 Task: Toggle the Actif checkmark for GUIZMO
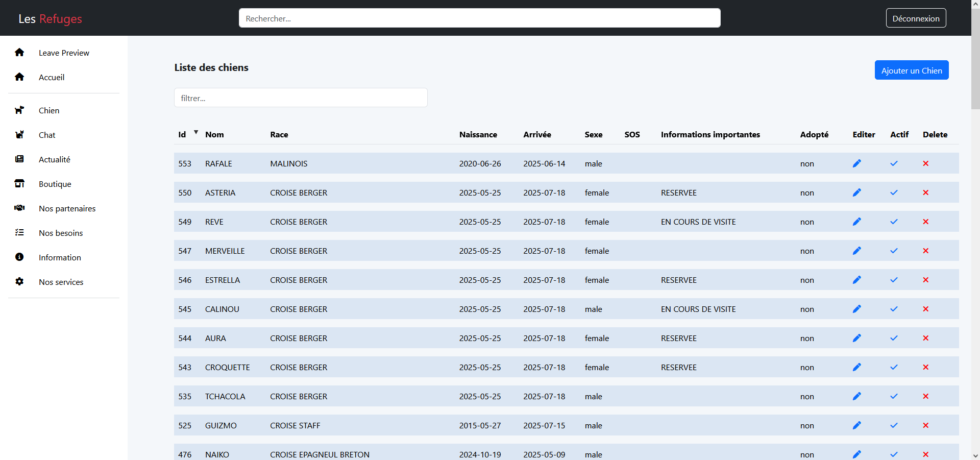[894, 425]
